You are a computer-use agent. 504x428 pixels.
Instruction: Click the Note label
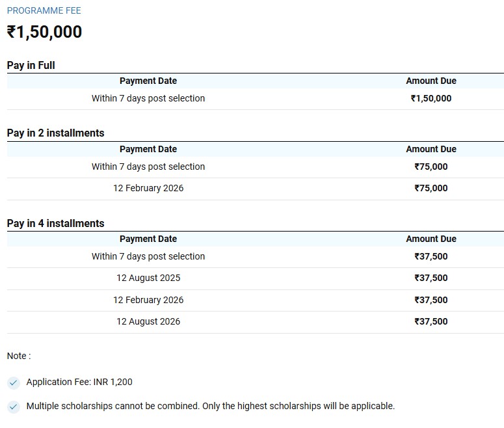pos(19,356)
